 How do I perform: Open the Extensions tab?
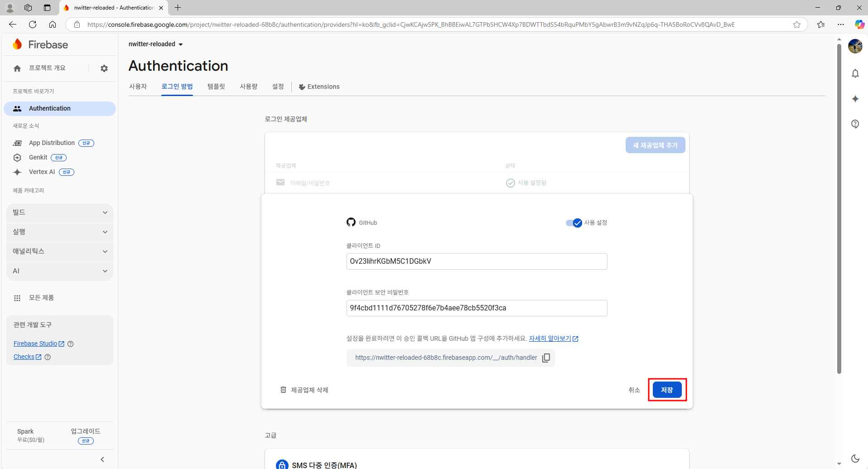click(x=319, y=87)
